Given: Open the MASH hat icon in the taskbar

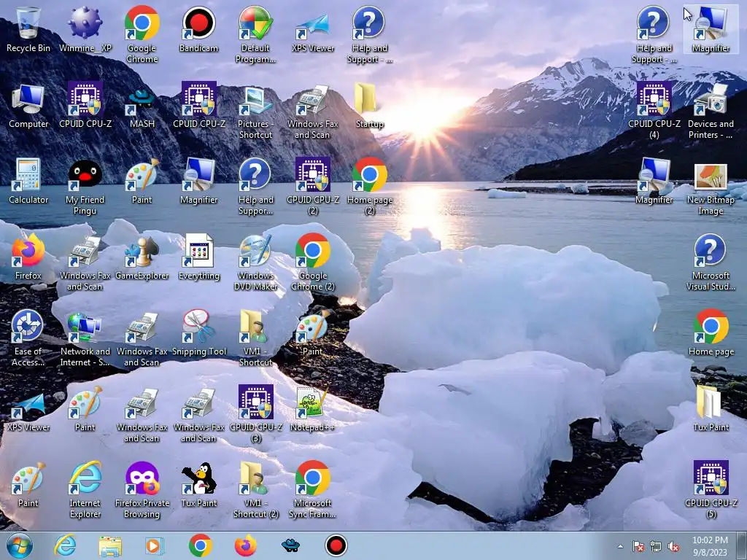Looking at the screenshot, I should click(290, 545).
